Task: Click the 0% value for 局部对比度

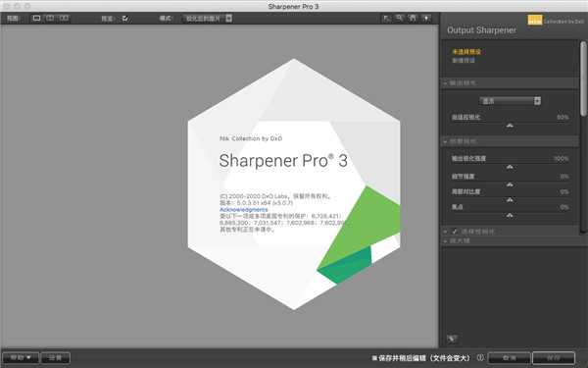Action: tap(564, 191)
